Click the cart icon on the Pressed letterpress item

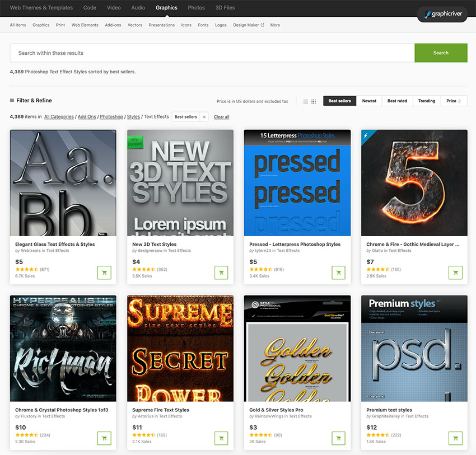[x=338, y=273]
